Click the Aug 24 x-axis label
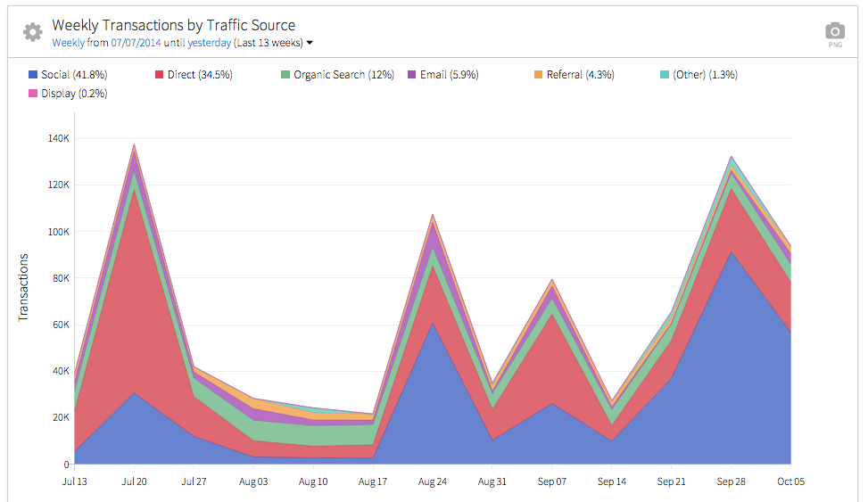This screenshot has height=502, width=868. (x=433, y=481)
